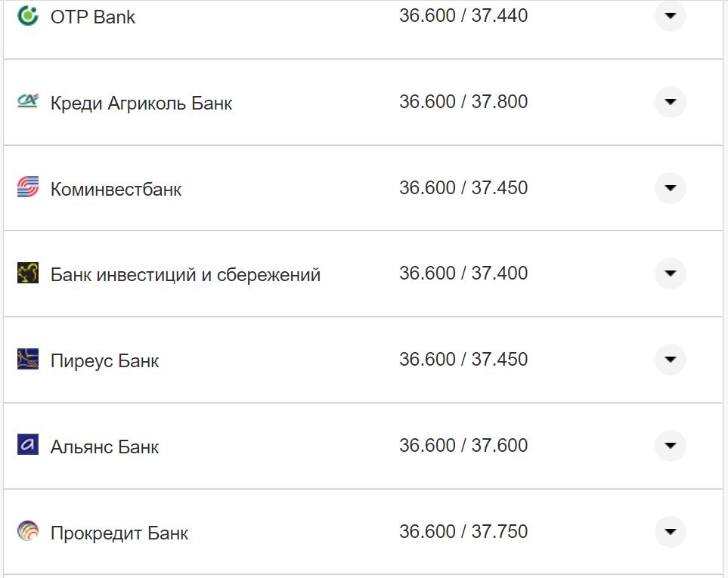Click Пиреус Банк rate 36.600 / 37.450
The image size is (728, 578).
click(463, 359)
